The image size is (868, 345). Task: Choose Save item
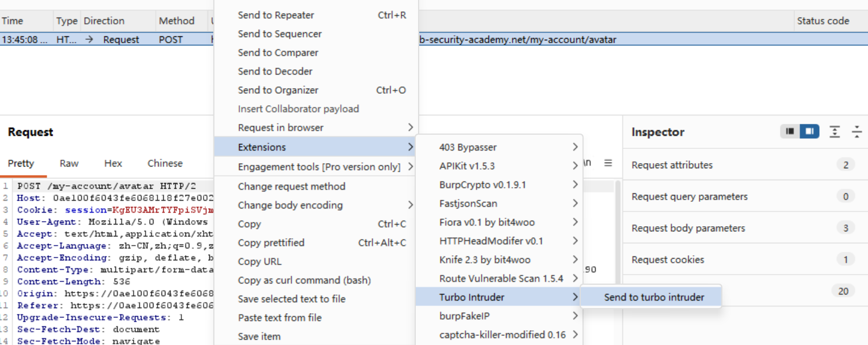point(316,336)
